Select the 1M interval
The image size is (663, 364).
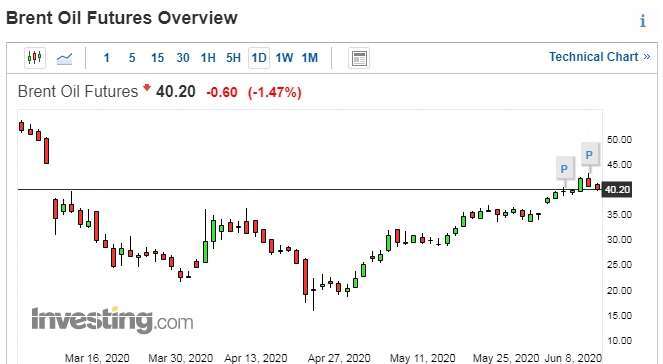pyautogui.click(x=310, y=58)
